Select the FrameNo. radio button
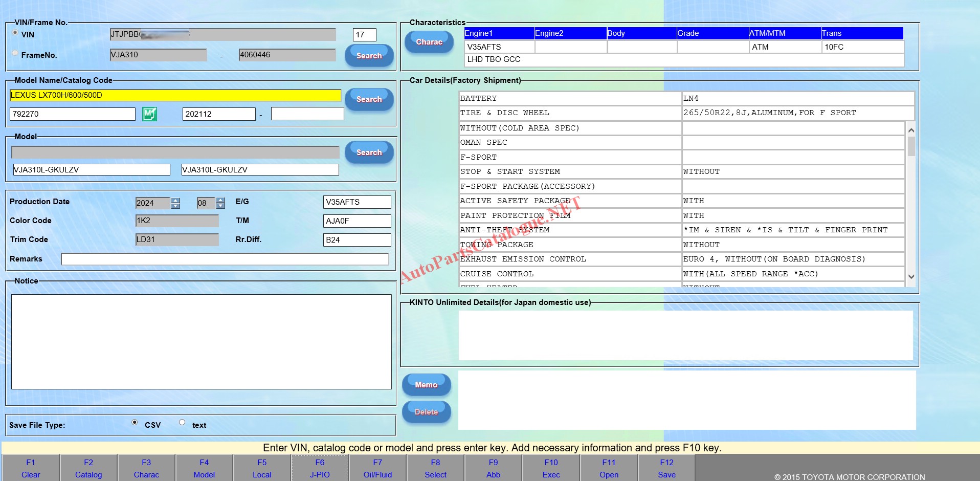This screenshot has height=481, width=980. click(15, 53)
